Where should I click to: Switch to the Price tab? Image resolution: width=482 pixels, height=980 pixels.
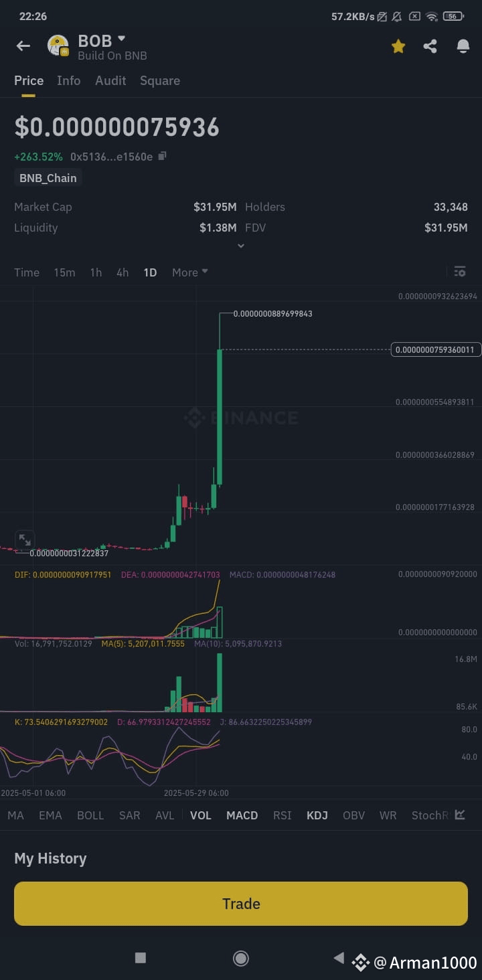(29, 80)
